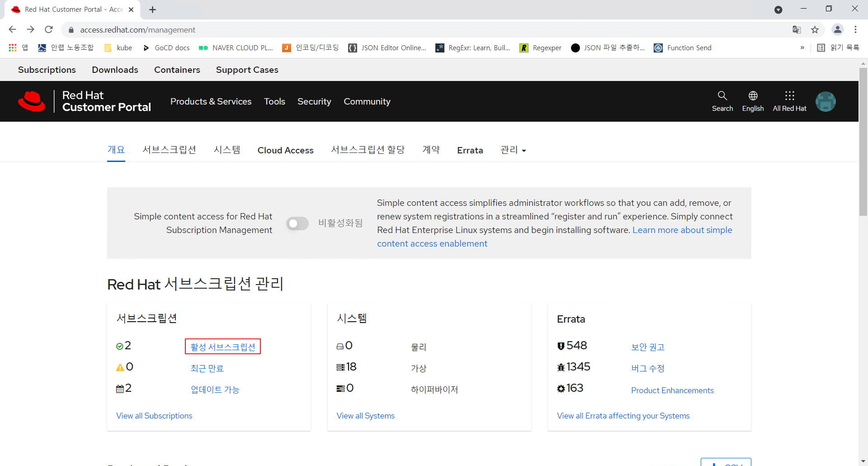Screen dimensions: 868x466
Task: Go to Containers top nav
Action: [x=177, y=70]
